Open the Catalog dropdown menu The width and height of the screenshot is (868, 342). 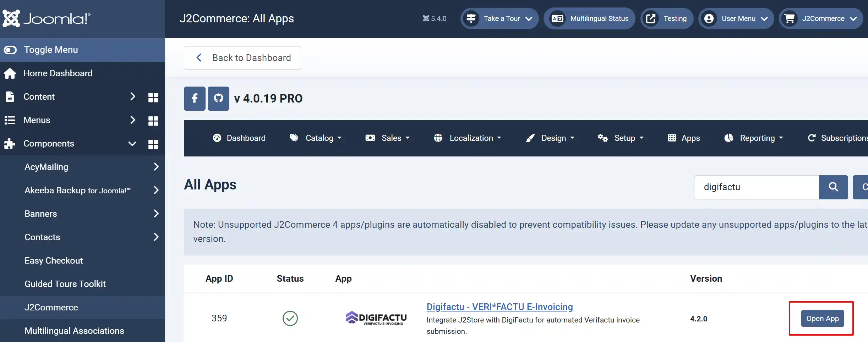(x=316, y=138)
